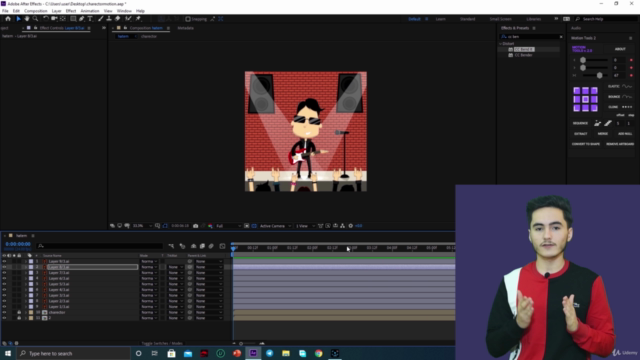Unlock layer 11 lock toggle
This screenshot has height=360, width=640.
point(19,318)
